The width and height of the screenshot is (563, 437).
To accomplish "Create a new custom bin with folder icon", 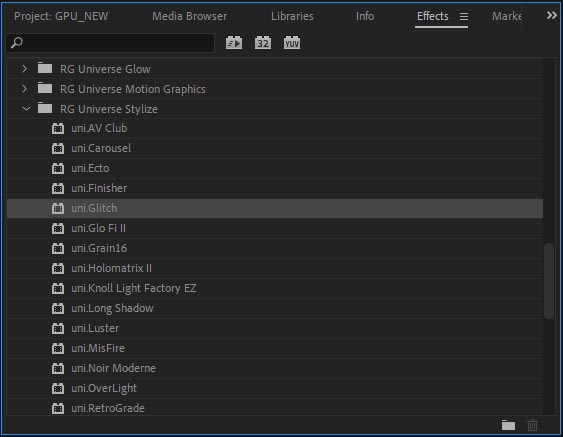I will click(508, 426).
